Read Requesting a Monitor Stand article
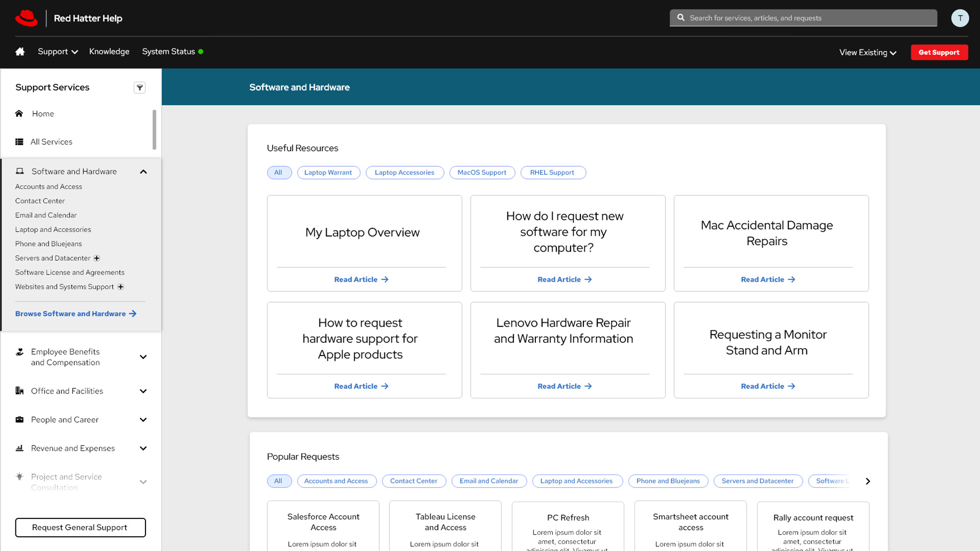The height and width of the screenshot is (551, 980). [768, 386]
